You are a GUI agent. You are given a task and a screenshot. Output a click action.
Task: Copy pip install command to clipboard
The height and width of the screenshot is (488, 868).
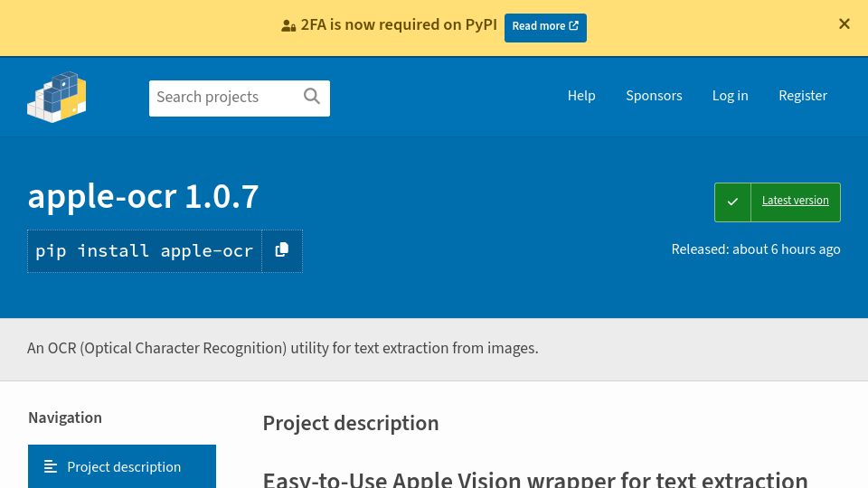coord(282,250)
